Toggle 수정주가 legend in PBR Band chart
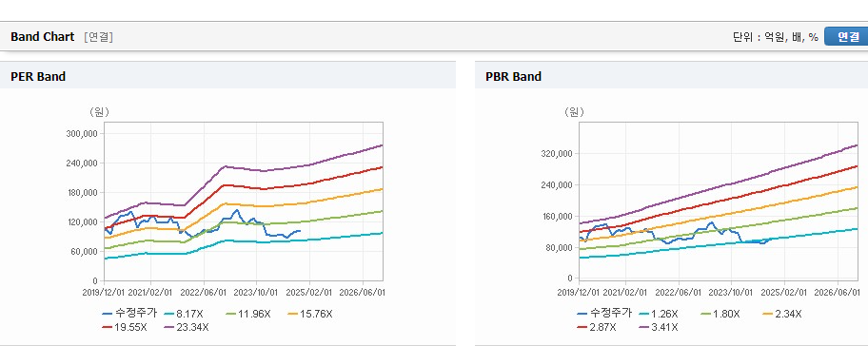The height and width of the screenshot is (346, 868). tap(604, 314)
